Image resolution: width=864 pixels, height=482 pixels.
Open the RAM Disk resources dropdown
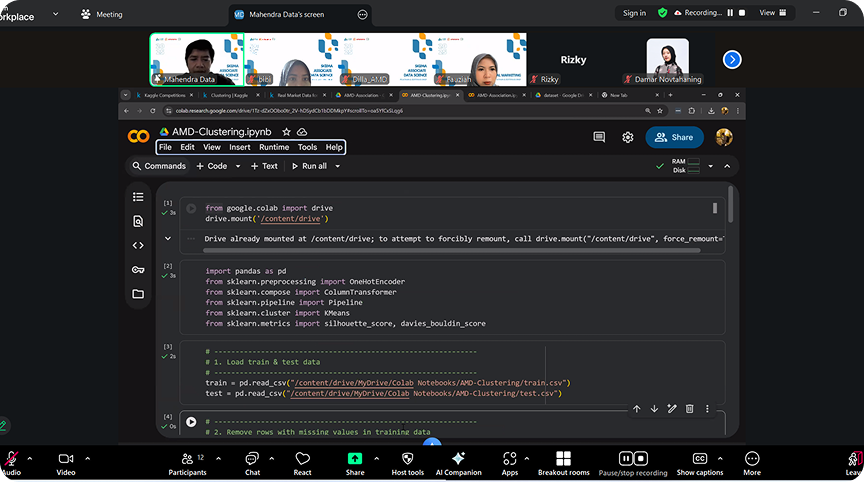tap(710, 166)
